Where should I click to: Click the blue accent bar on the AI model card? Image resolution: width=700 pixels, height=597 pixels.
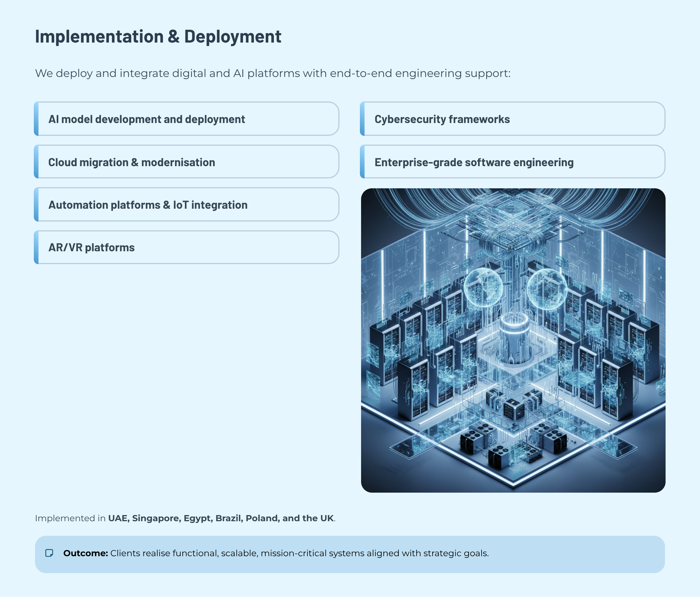(36, 119)
